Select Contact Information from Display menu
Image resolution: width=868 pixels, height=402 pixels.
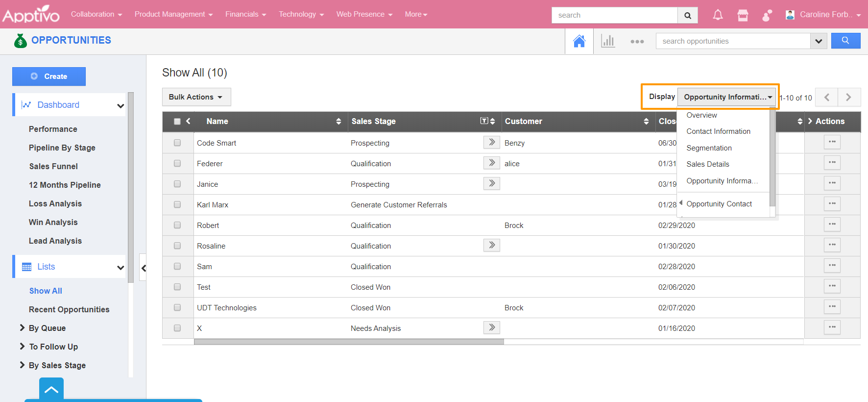[718, 131]
